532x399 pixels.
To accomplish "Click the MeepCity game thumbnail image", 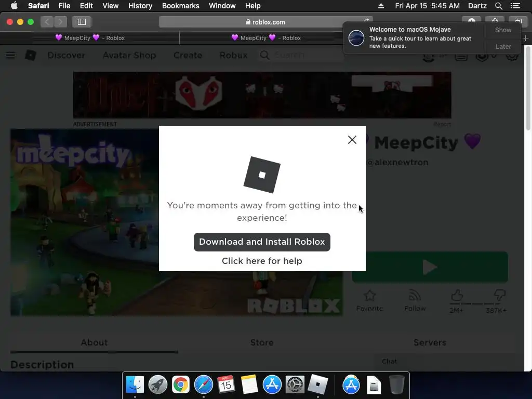I will (85, 222).
